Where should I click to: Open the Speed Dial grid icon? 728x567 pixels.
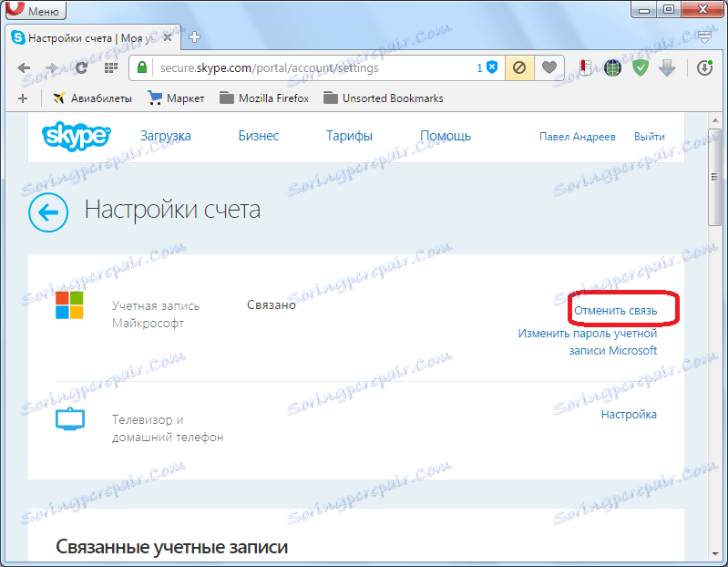(x=110, y=68)
